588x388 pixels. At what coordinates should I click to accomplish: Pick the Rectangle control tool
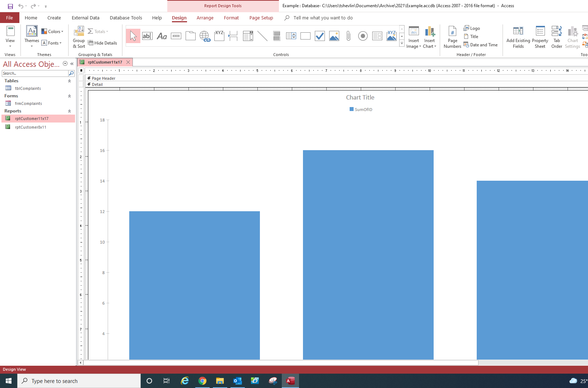(305, 36)
